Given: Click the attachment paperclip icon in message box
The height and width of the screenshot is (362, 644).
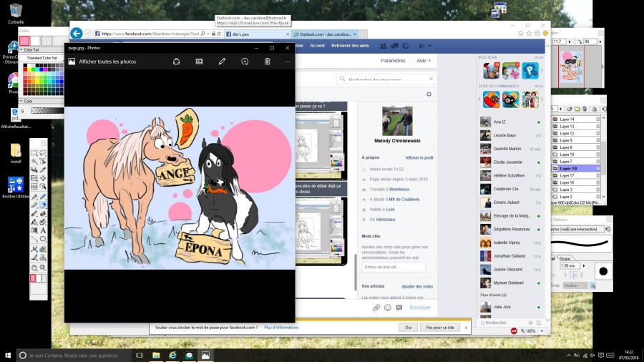Looking at the screenshot, I should click(376, 308).
